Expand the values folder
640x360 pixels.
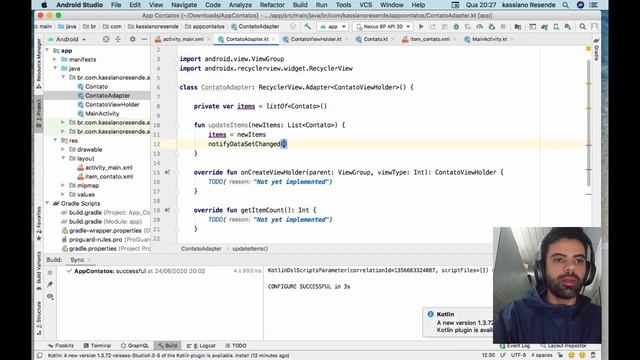tap(63, 194)
